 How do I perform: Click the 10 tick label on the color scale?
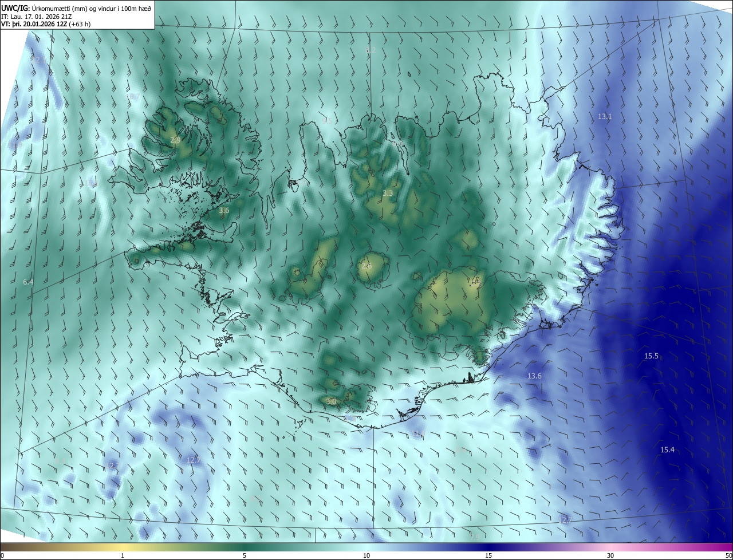(366, 555)
